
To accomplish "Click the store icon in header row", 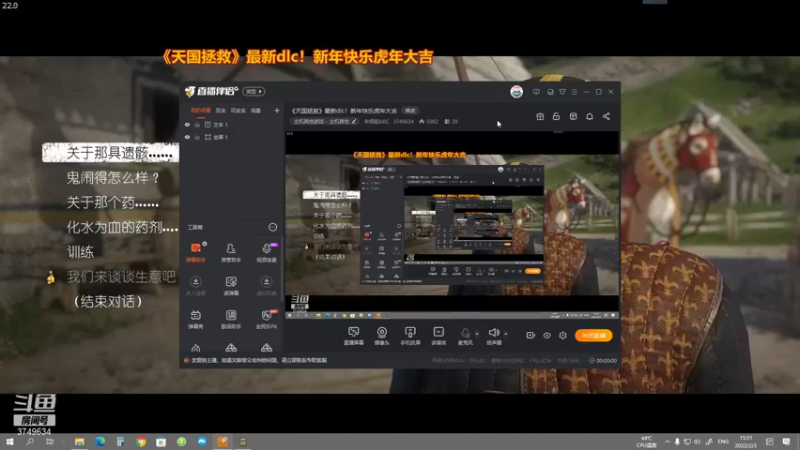I will point(573,116).
